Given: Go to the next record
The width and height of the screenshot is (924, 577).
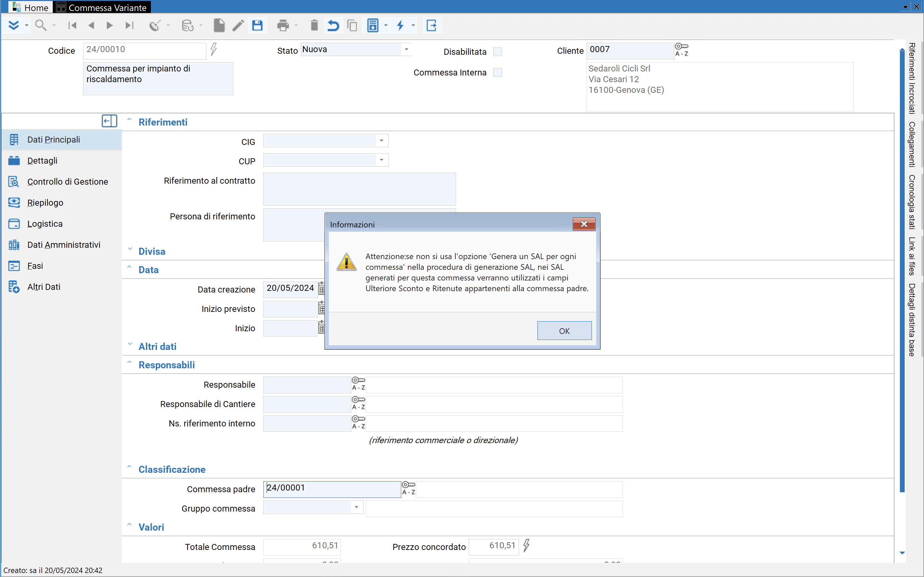Looking at the screenshot, I should point(109,26).
